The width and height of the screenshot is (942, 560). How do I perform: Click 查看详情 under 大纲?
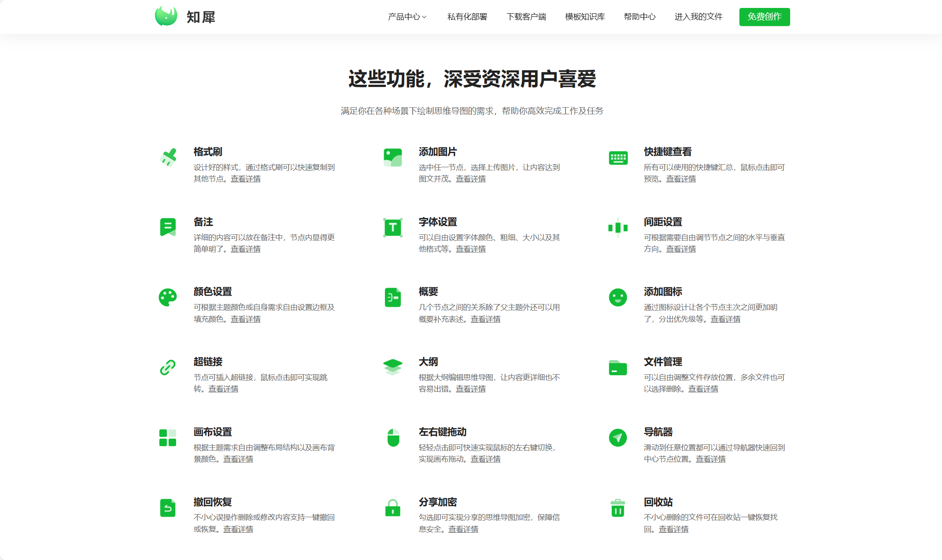tap(471, 389)
